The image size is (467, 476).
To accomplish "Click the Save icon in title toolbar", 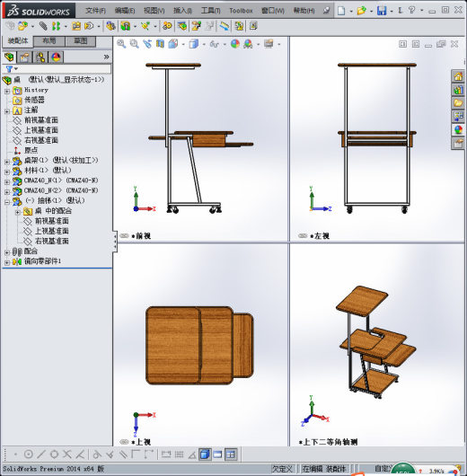I will [382, 11].
